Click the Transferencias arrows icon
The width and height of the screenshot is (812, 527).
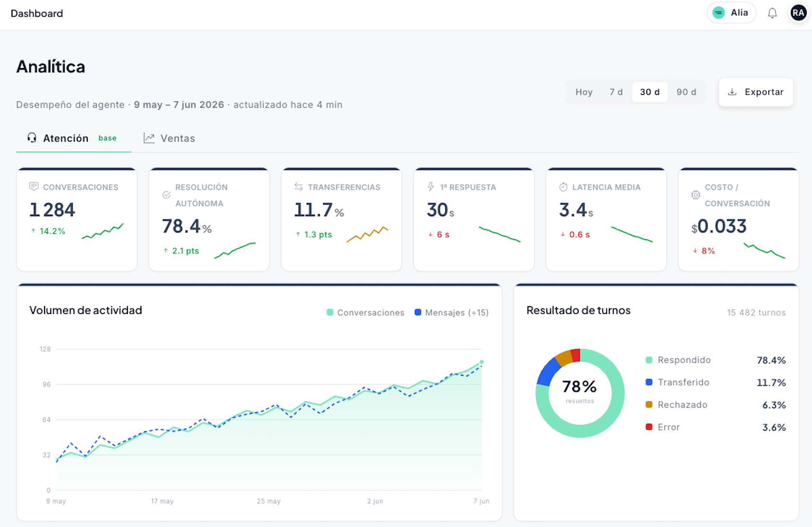(299, 187)
